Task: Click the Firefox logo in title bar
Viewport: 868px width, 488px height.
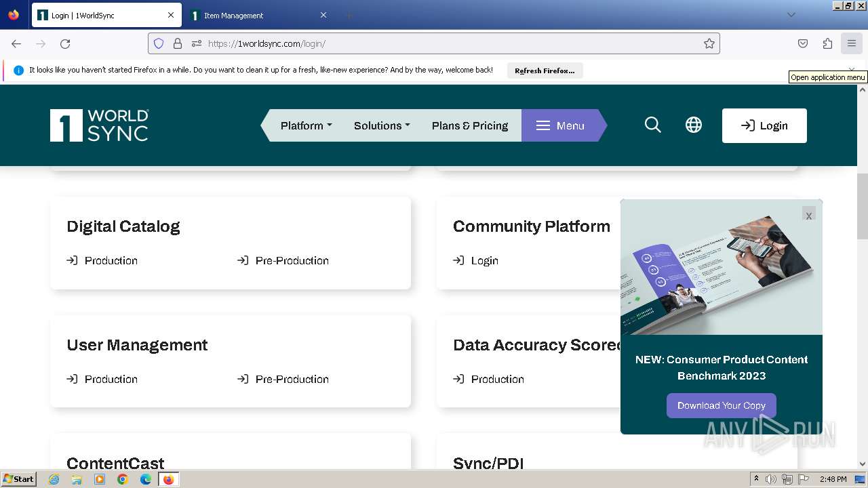Action: (x=14, y=14)
